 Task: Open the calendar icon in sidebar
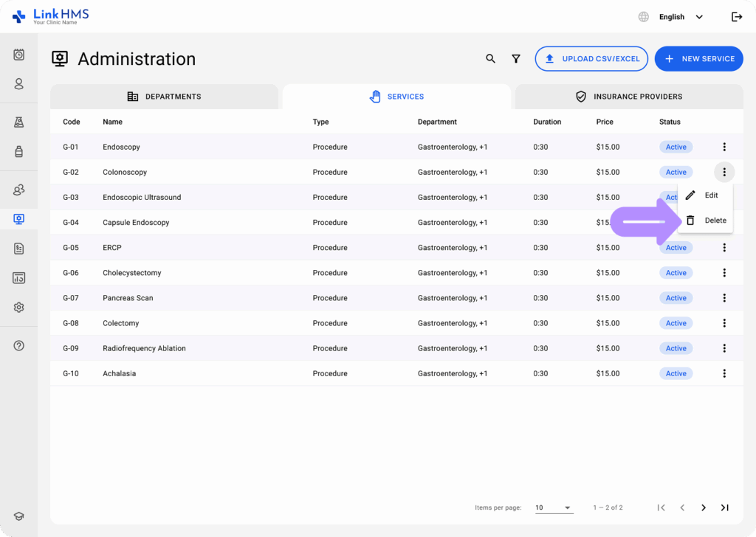[19, 55]
